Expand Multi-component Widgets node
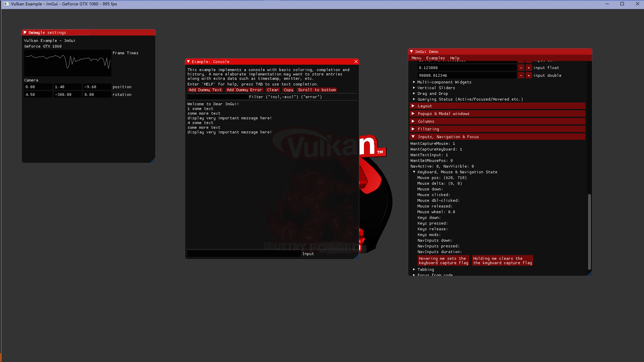Screen dimensions: 644x362 click(444, 82)
